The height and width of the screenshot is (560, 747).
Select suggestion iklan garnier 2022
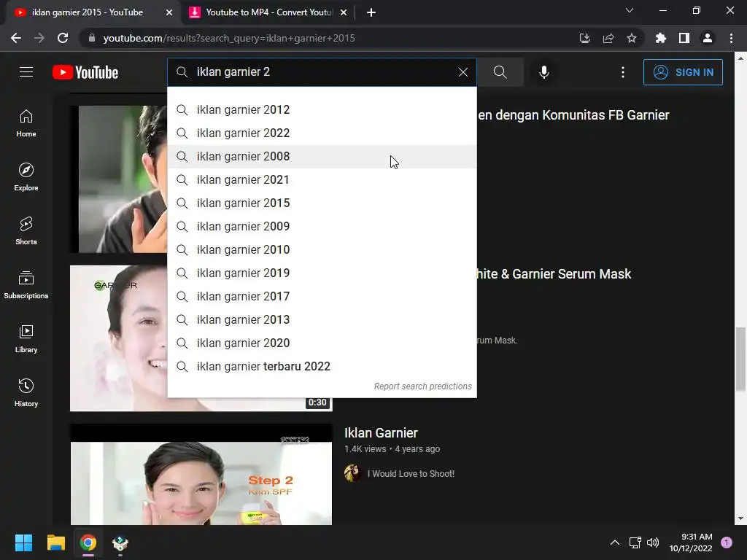pyautogui.click(x=322, y=133)
